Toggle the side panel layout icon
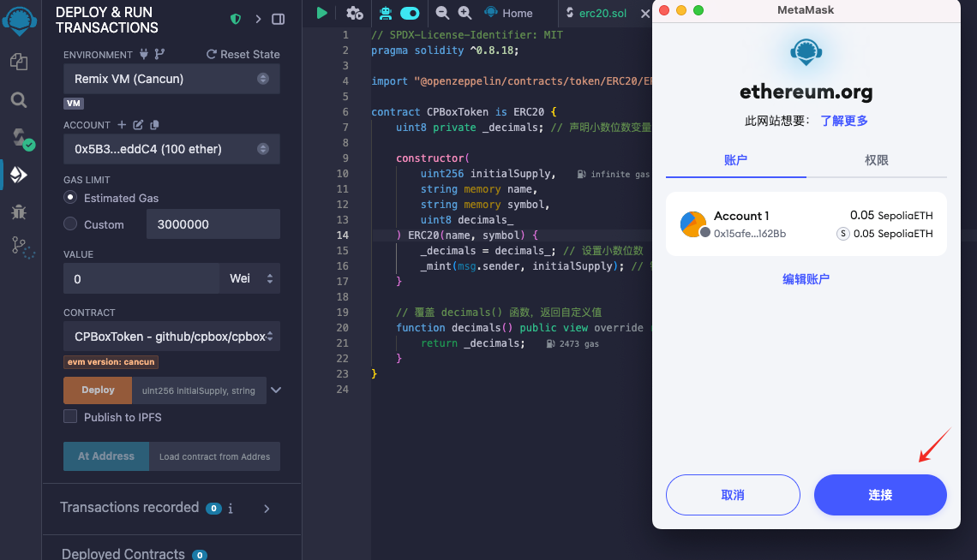This screenshot has height=560, width=977. pos(279,20)
